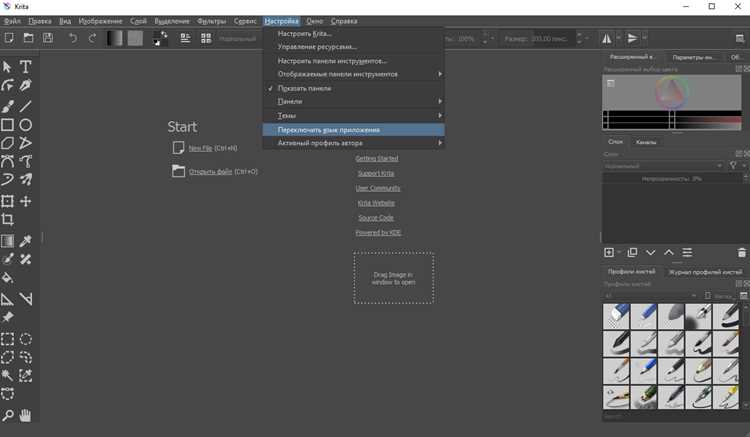Select the Pan hand tool
750x437 pixels.
point(25,415)
